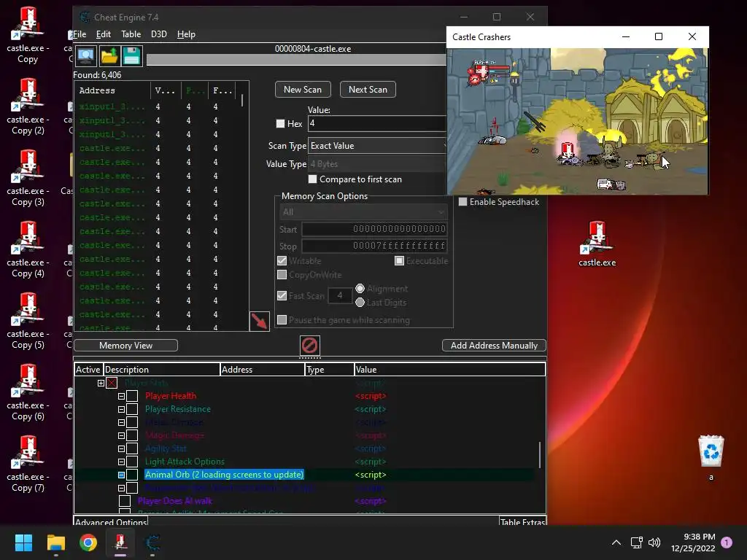This screenshot has height=560, width=747.
Task: Activate the Player Resistance script checkbox
Action: [133, 409]
